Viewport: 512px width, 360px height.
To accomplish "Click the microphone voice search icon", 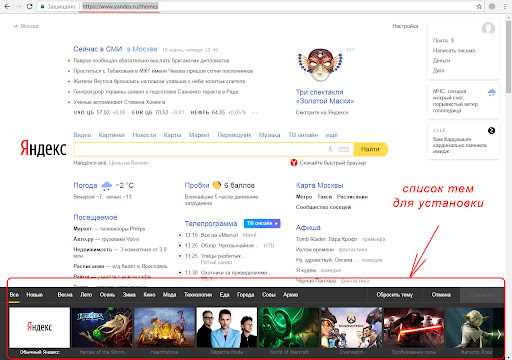I will tap(330, 149).
